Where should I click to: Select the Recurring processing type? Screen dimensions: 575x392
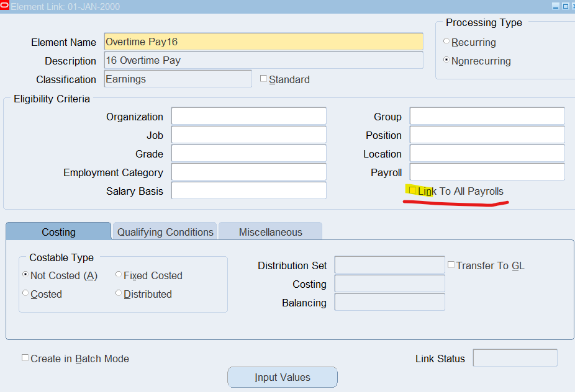click(x=446, y=42)
